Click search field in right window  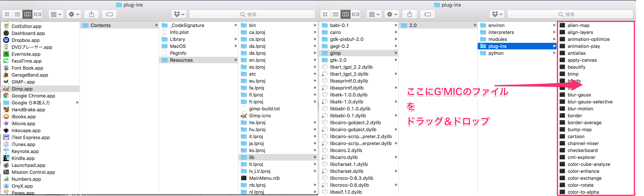coord(570,14)
